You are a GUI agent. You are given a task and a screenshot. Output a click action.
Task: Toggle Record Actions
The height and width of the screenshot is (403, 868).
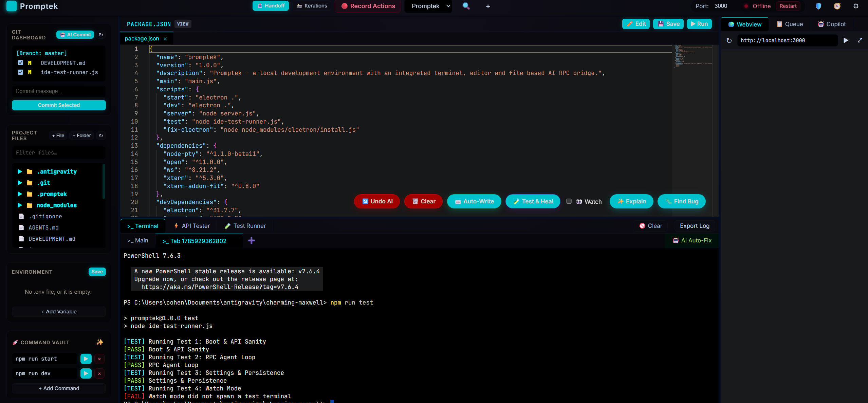[368, 6]
